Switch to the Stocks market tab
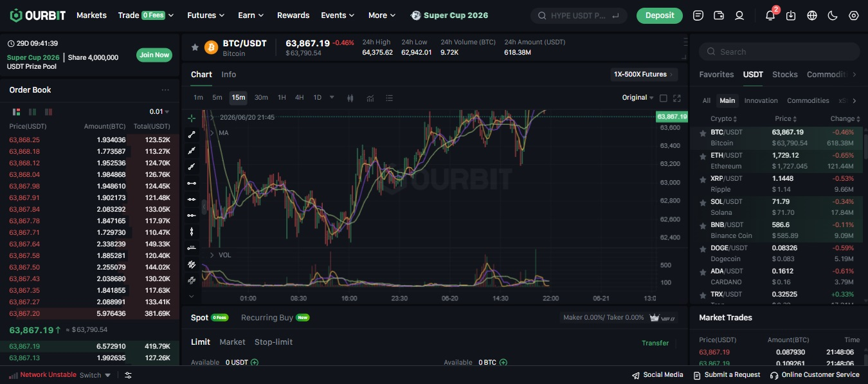 [784, 75]
